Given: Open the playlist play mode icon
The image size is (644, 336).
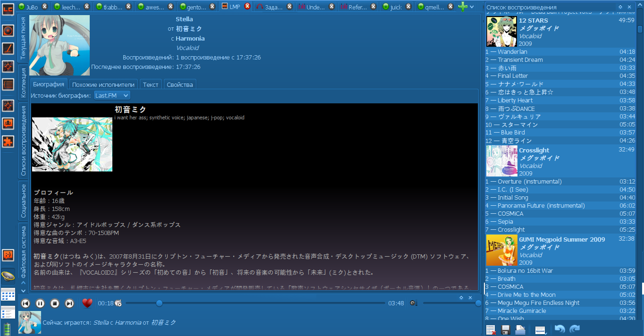Looking at the screenshot, I should click(541, 330).
